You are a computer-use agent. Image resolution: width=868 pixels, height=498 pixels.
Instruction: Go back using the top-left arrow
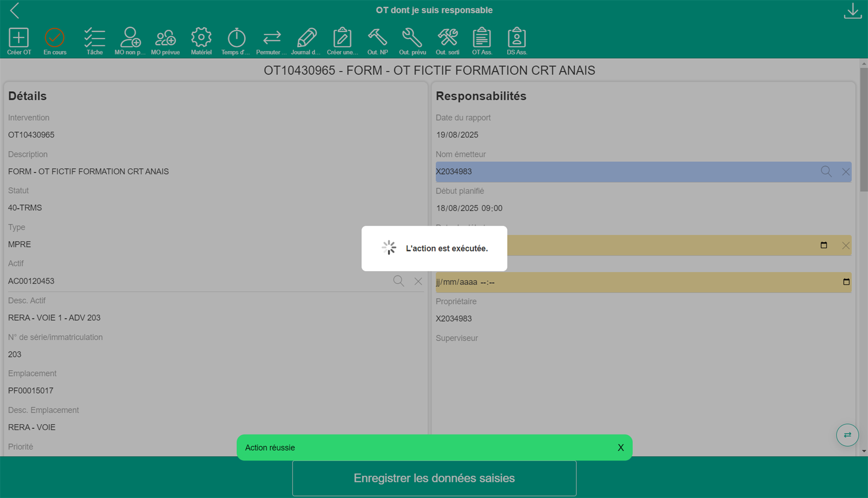click(x=15, y=11)
